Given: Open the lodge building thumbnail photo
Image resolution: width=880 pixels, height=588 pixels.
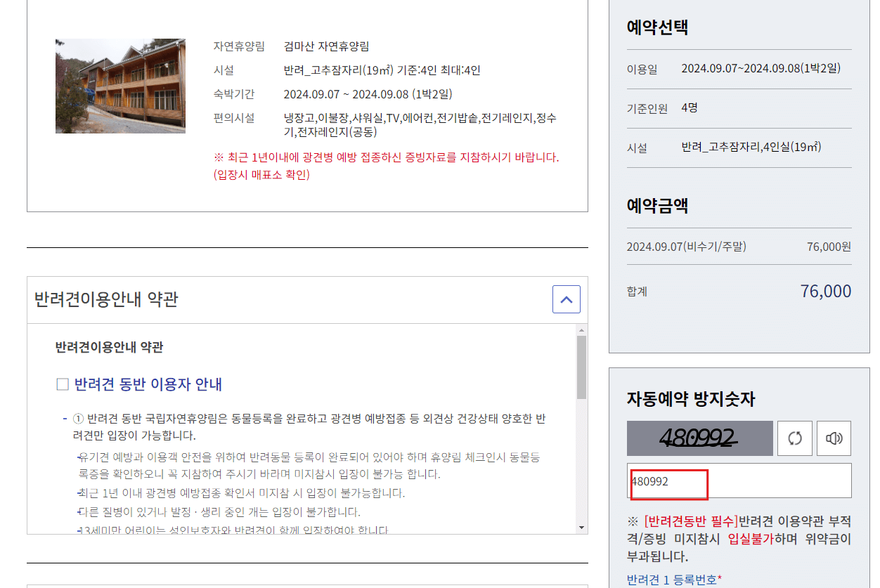Looking at the screenshot, I should 120,86.
